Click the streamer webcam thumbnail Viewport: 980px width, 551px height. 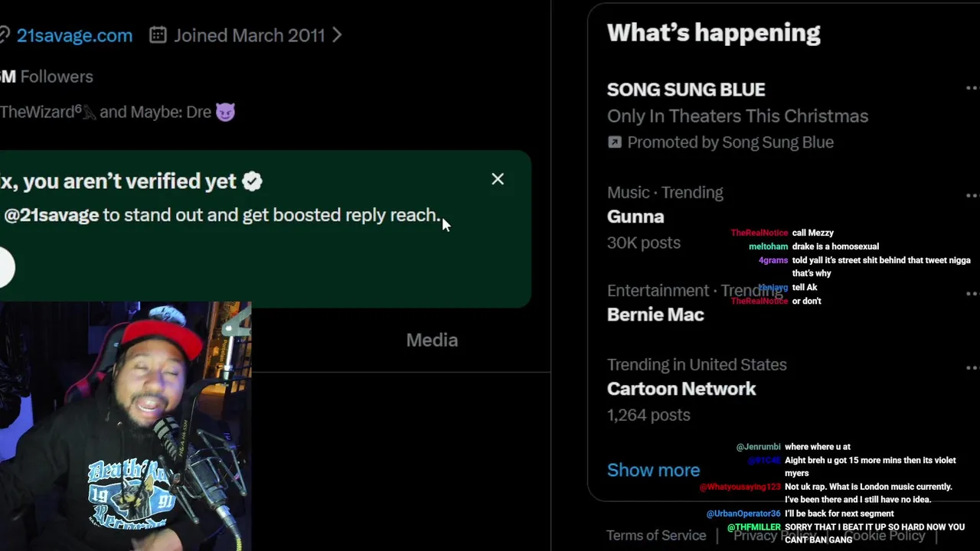pos(126,425)
